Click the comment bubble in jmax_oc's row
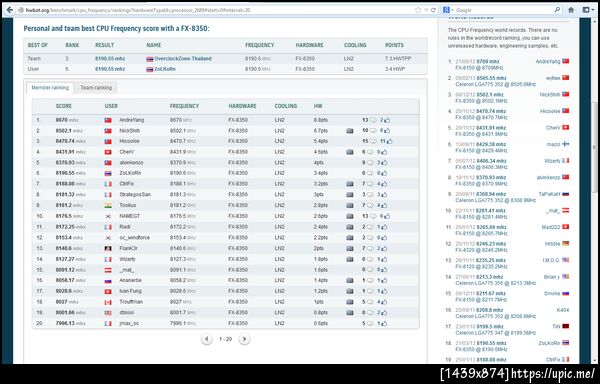 [370, 324]
